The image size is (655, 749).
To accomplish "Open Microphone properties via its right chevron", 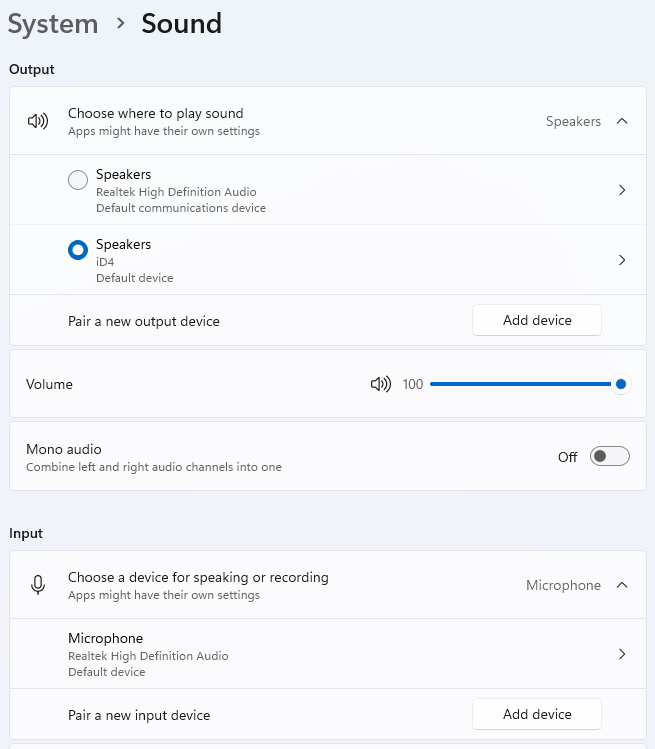I will click(622, 654).
